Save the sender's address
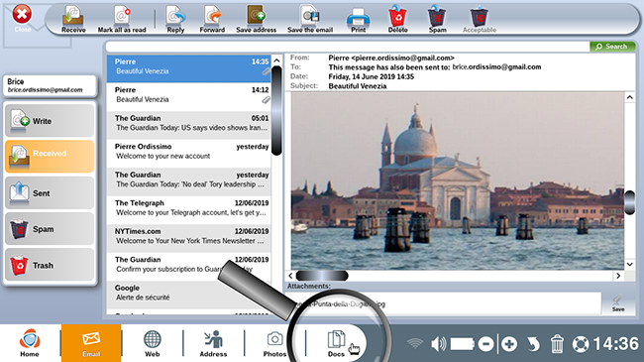The height and width of the screenshot is (362, 644). click(257, 19)
